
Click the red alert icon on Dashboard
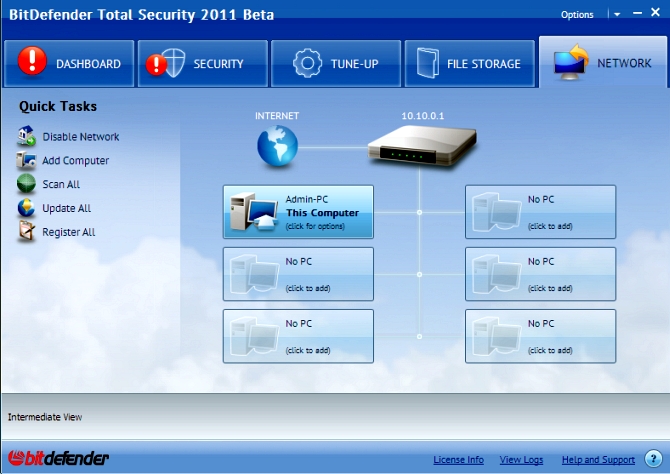pos(32,62)
